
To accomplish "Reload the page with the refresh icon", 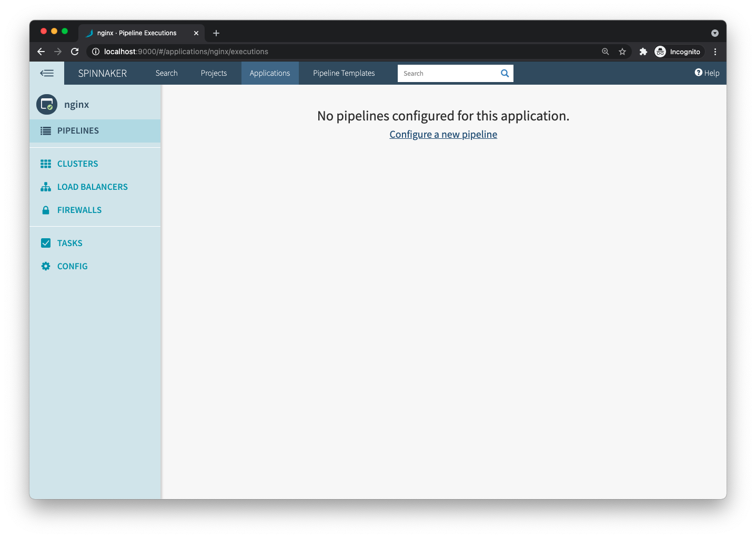I will pyautogui.click(x=75, y=52).
